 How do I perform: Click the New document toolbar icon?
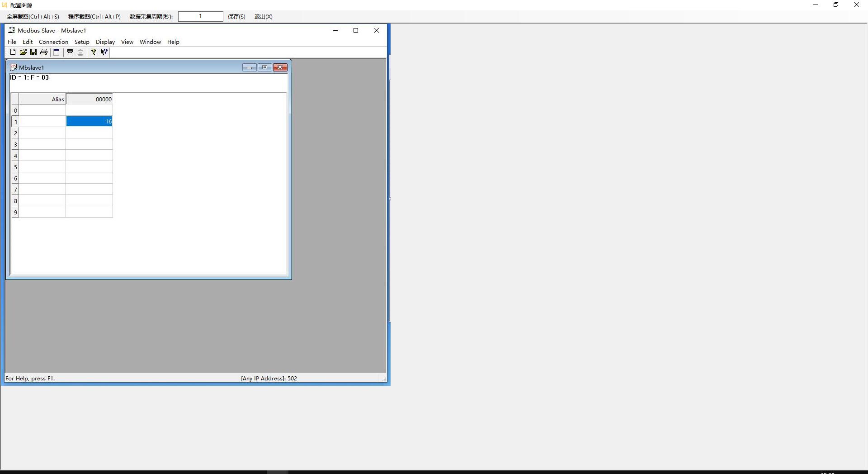click(13, 52)
